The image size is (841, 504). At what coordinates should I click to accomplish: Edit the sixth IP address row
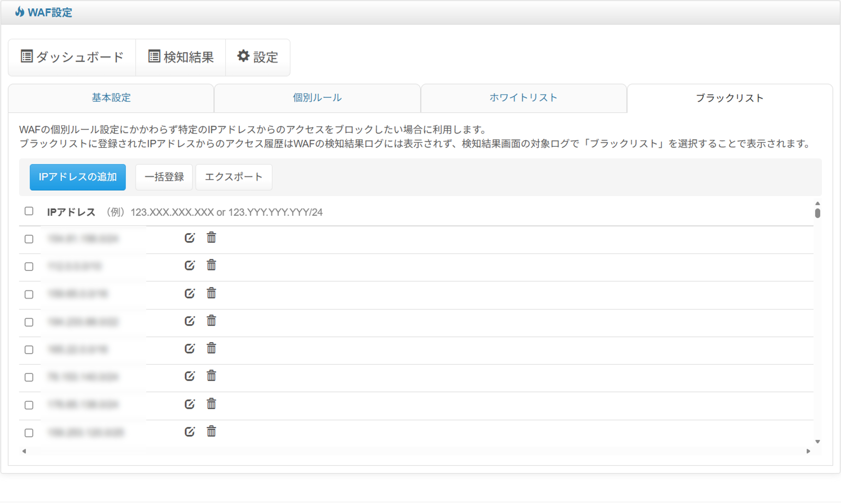[189, 376]
